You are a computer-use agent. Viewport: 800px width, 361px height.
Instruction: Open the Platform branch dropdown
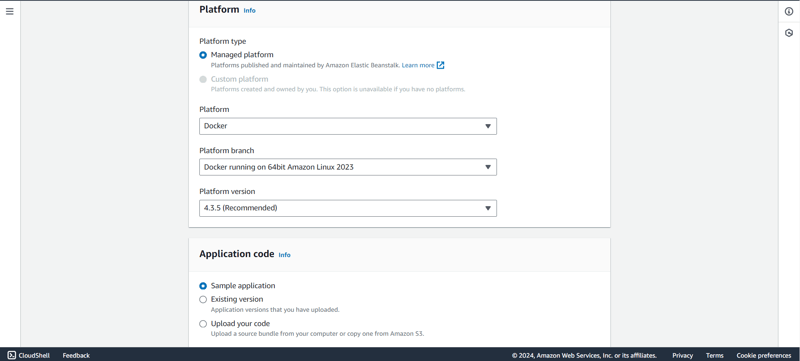(347, 167)
